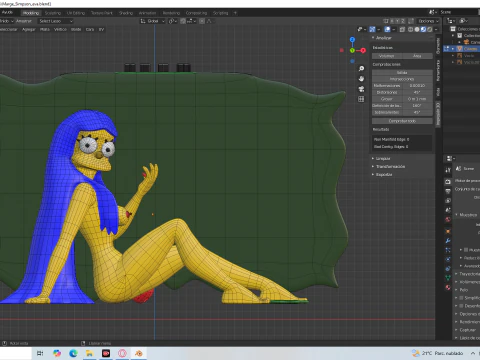This screenshot has height=360, width=480.
Task: Toggle Z axis mesh mirror button
Action: (403, 21)
